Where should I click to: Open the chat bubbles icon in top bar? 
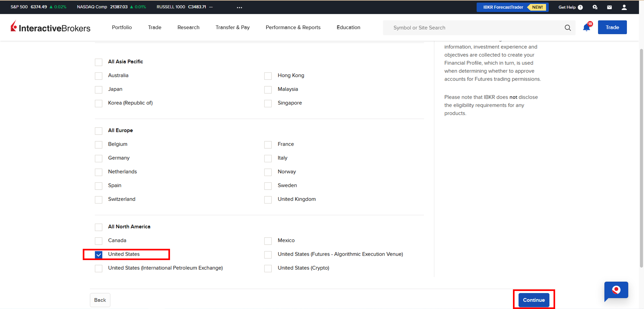(x=595, y=7)
